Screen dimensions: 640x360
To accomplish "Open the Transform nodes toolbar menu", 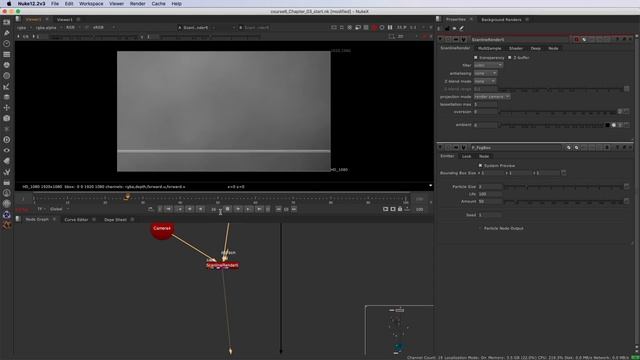I will [x=7, y=107].
